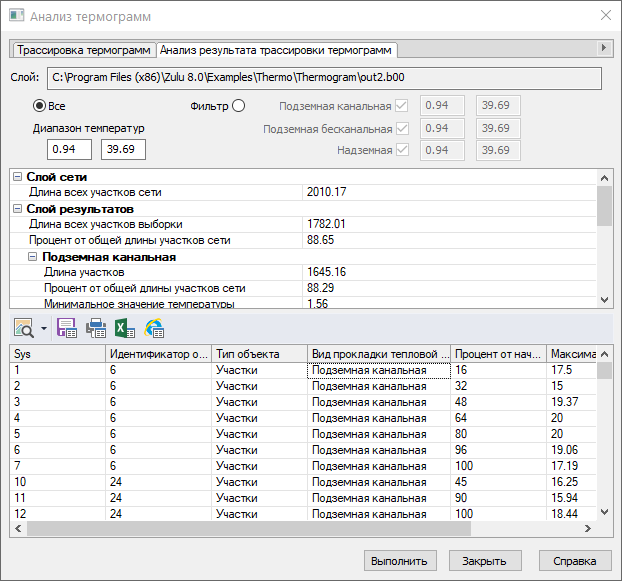Toggle the 'Надземная' checkbox

[x=402, y=150]
